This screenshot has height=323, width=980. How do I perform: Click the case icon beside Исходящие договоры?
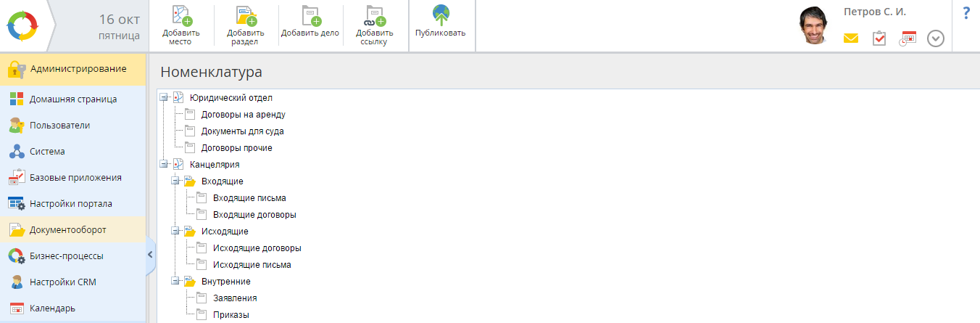point(202,248)
